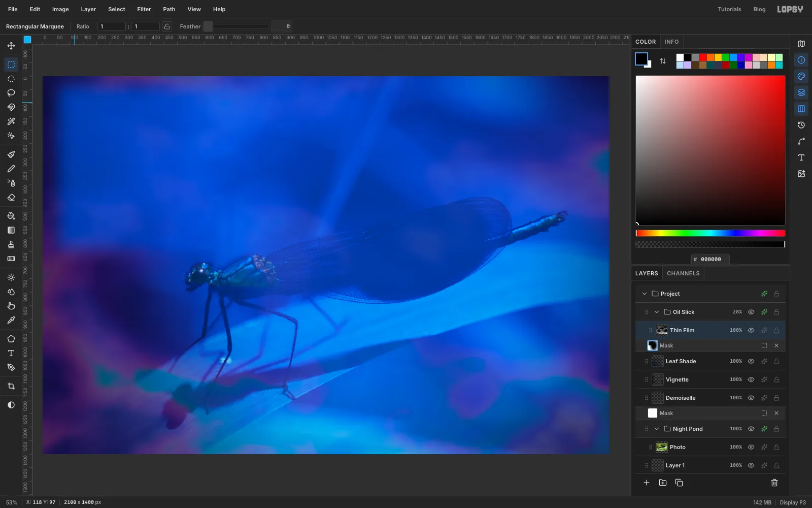Screen dimensions: 812x508
Task: Click the Feather slider
Action: point(236,26)
